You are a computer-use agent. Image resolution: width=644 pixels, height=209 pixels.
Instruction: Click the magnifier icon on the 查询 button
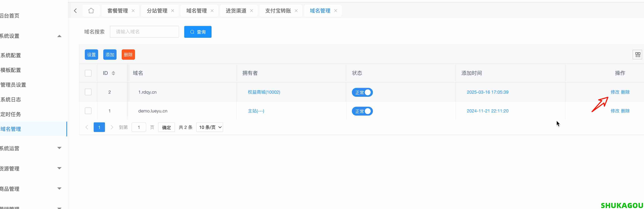(x=192, y=32)
